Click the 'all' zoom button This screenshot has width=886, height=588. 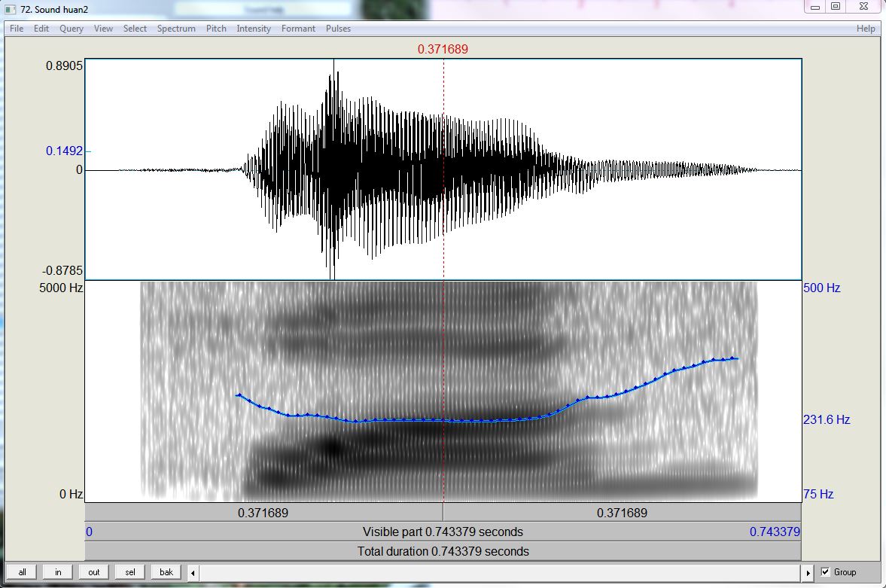[22, 572]
